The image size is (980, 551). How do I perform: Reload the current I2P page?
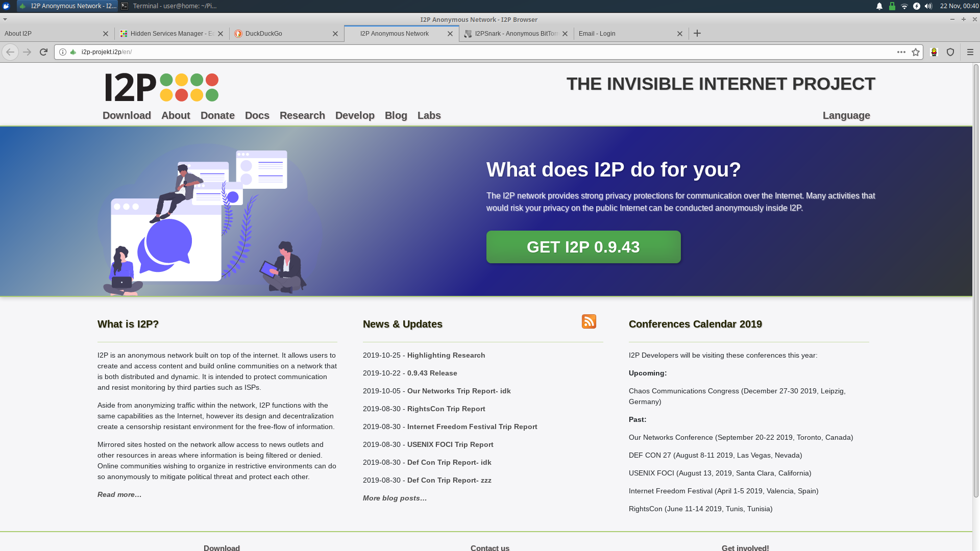[x=44, y=52]
